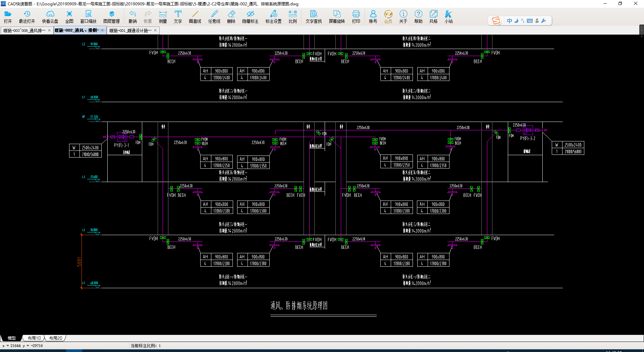Viewport: 644px width, 352px height.
Task: Select the 任意线 freehand line tool
Action: pyautogui.click(x=214, y=16)
